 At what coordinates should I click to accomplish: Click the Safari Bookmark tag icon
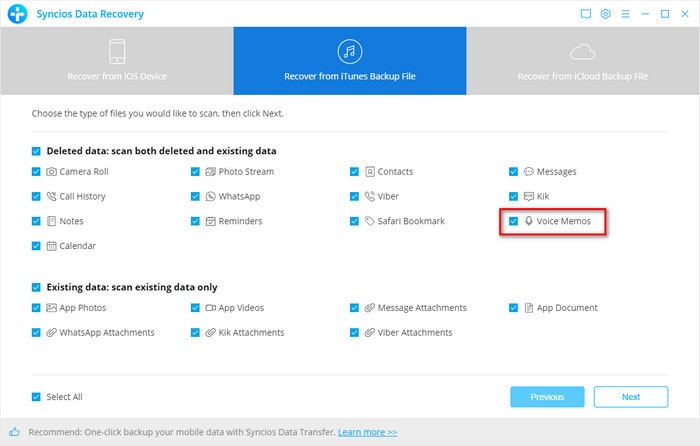pyautogui.click(x=370, y=221)
